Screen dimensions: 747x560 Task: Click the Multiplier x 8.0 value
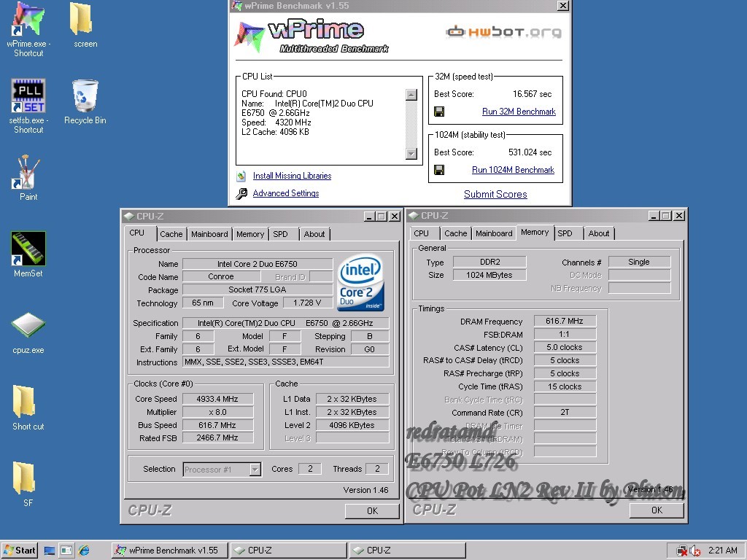click(x=217, y=413)
